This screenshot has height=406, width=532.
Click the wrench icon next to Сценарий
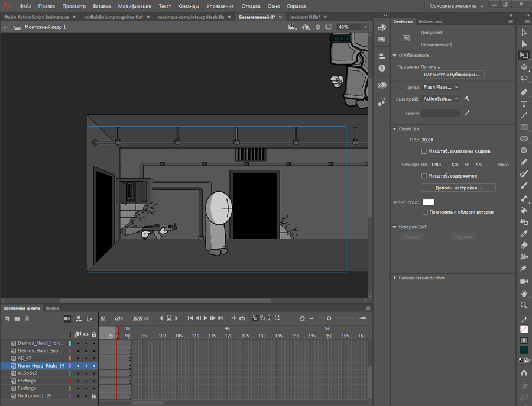point(467,99)
